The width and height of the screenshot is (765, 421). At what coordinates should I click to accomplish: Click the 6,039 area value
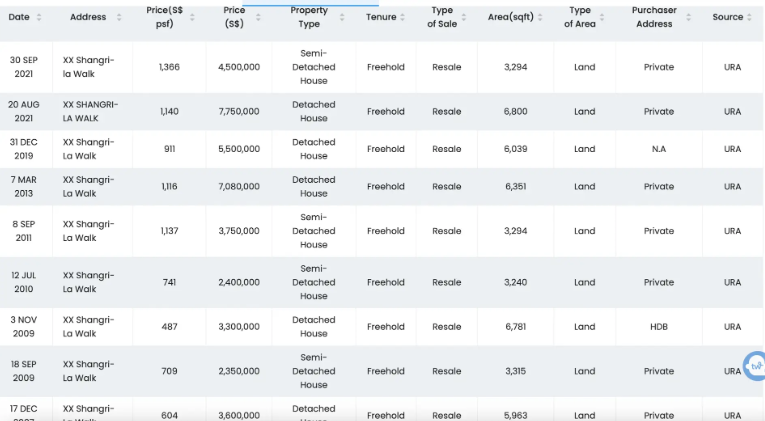click(515, 149)
